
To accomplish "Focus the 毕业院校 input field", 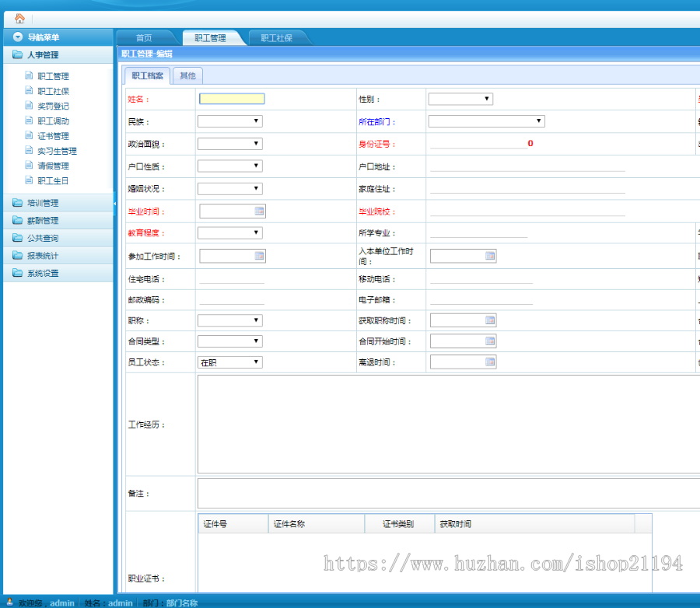I will point(527,211).
